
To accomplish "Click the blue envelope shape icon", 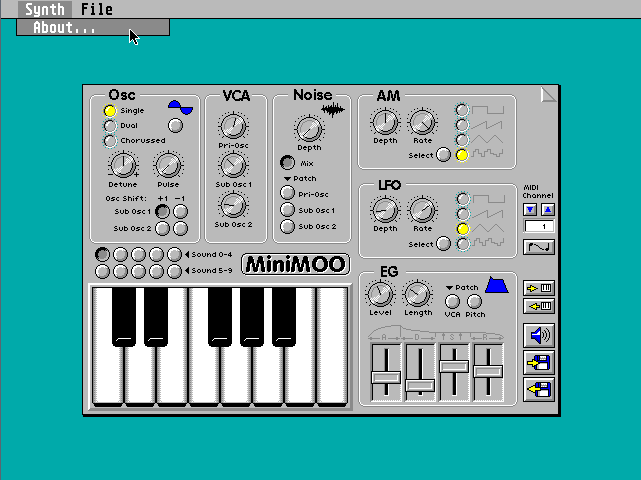I will coord(497,285).
